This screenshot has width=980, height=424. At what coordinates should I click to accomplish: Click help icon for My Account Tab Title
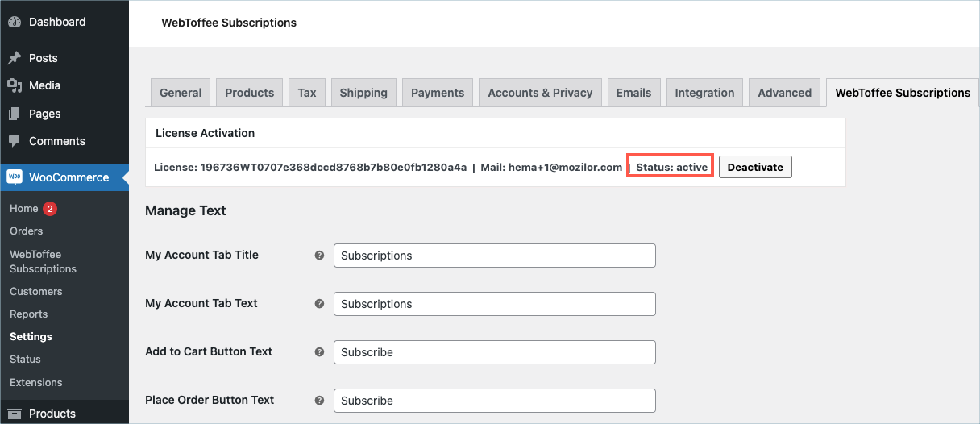click(x=319, y=255)
